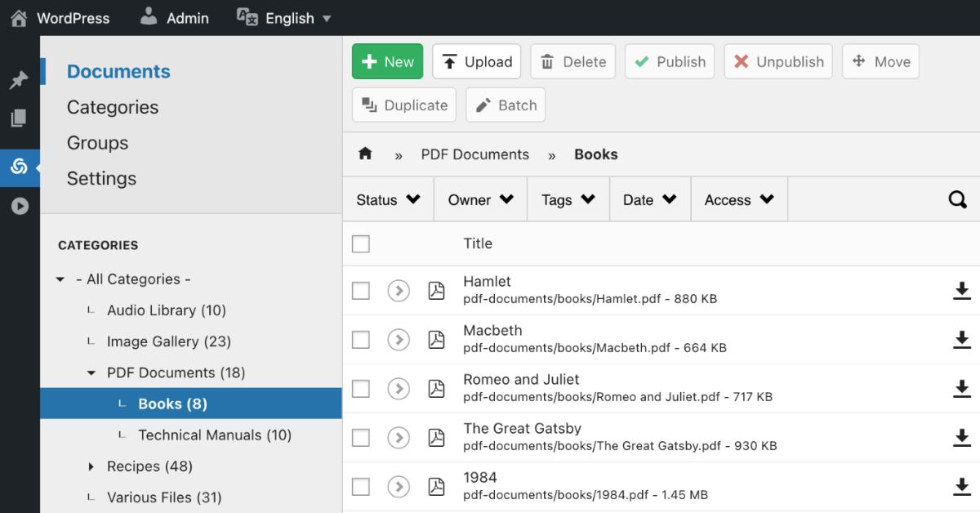Click the play icon in admin sidebar
Image resolution: width=980 pixels, height=513 pixels.
pos(19,206)
